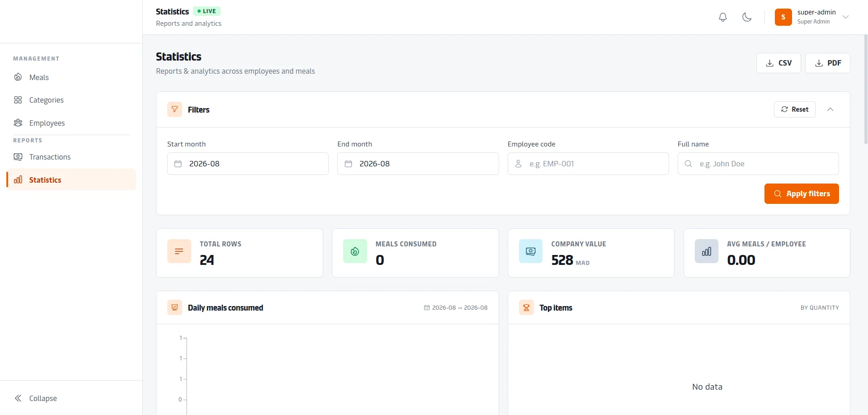Viewport: 868px width, 415px height.
Task: Click the Employee code person icon
Action: point(519,164)
